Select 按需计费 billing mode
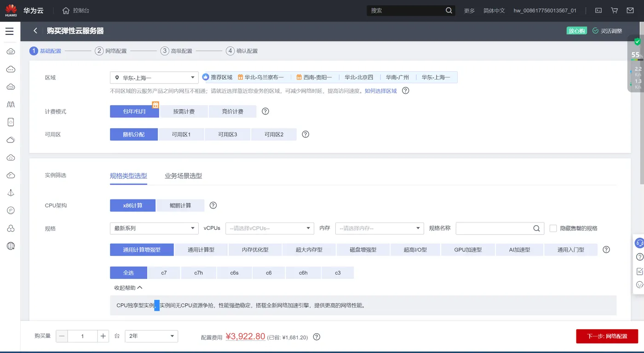The image size is (644, 353). (x=184, y=111)
